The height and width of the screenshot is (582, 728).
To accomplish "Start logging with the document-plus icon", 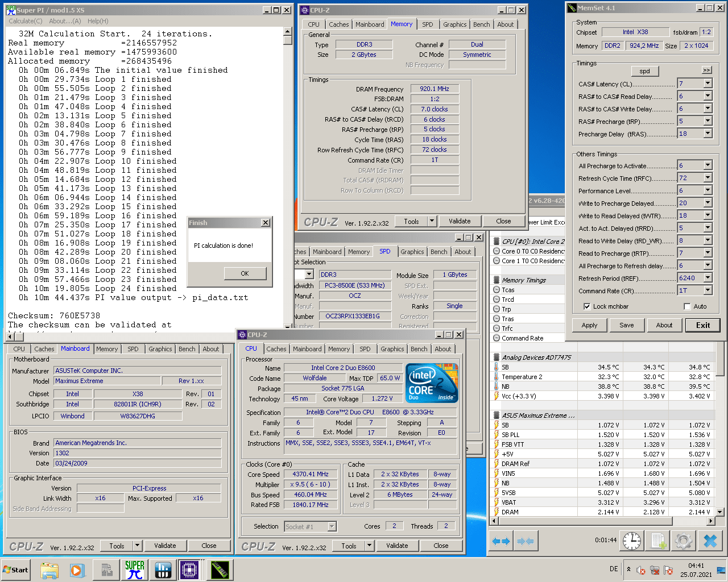I will coord(658,541).
